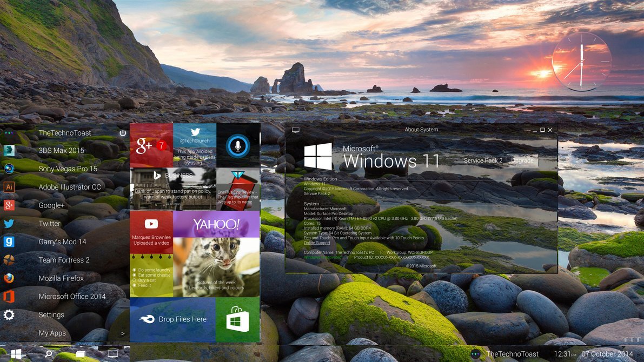The width and height of the screenshot is (644, 362).
Task: Open 3DS Max 2015 icon in start list
Action: pos(9,150)
